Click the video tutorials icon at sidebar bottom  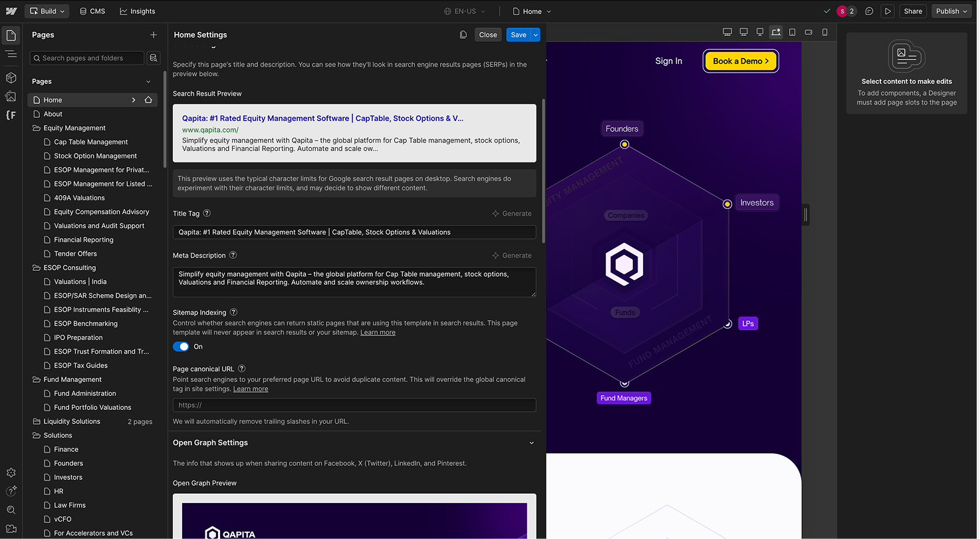(11, 528)
